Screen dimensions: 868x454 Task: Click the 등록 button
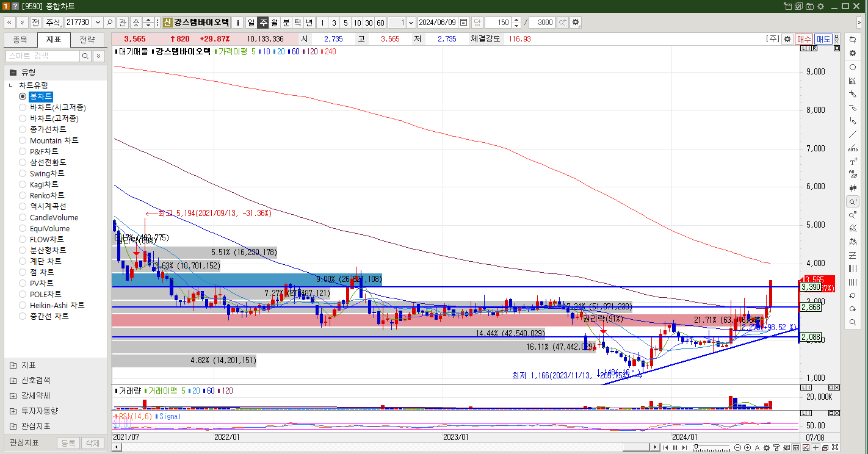coord(68,443)
